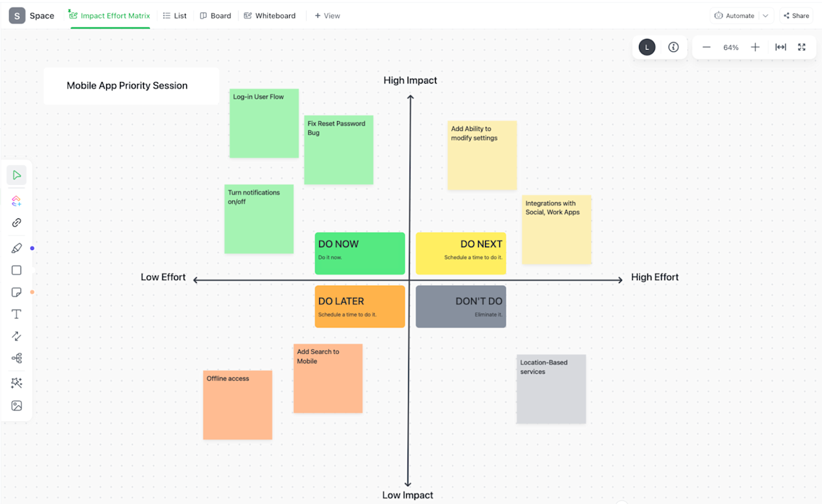The width and height of the screenshot is (822, 504).
Task: Select the shape tool
Action: pos(16,270)
